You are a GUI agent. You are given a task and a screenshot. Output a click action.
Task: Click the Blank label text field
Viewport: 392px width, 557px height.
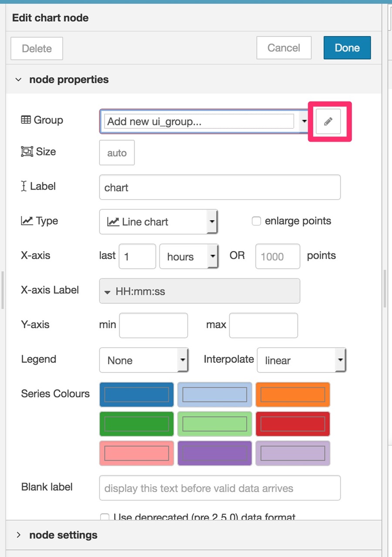pos(220,488)
